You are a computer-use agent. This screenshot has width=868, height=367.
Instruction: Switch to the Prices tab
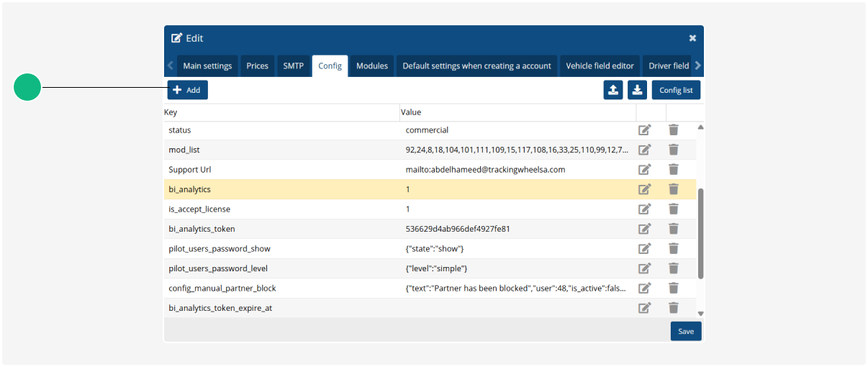coord(257,65)
